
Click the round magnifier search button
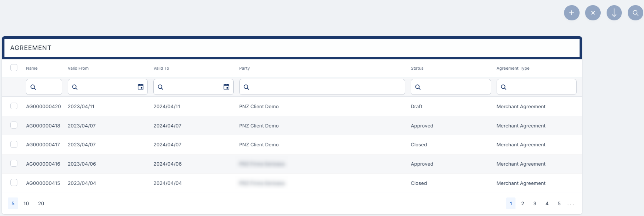(635, 13)
